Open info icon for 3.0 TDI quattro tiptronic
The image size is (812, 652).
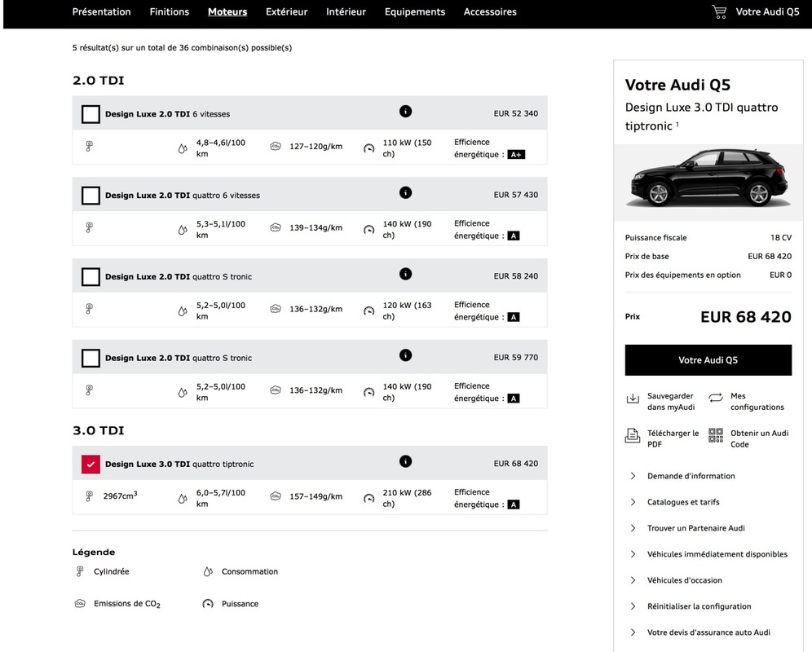point(405,461)
